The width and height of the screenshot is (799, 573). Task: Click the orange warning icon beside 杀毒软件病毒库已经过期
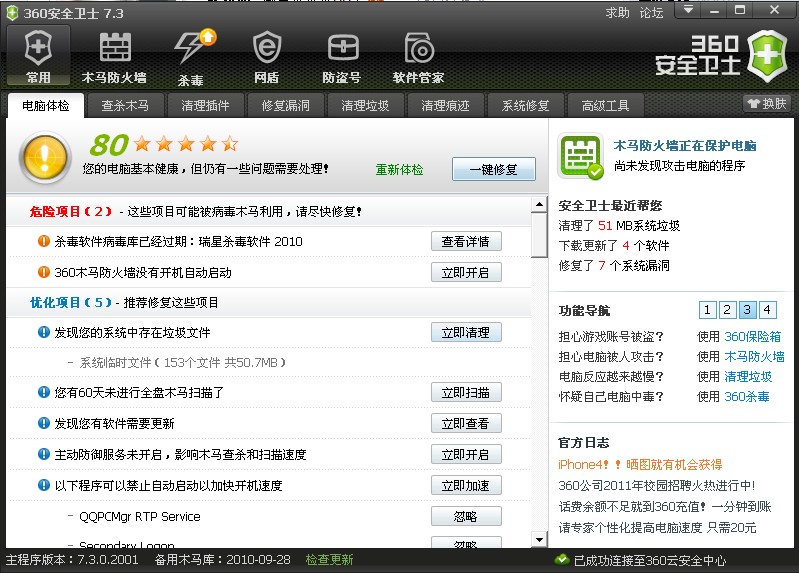coord(44,241)
